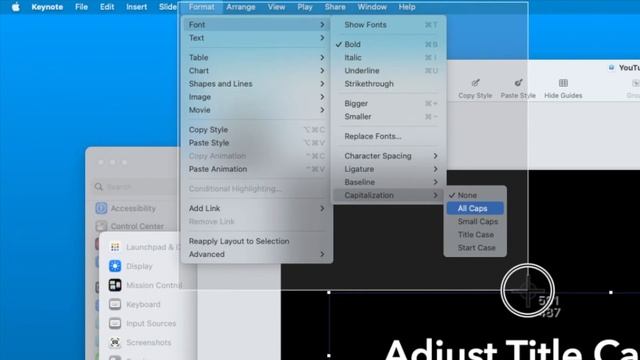
Task: Click the Keyboard icon in settings sidebar
Action: pyautogui.click(x=115, y=304)
